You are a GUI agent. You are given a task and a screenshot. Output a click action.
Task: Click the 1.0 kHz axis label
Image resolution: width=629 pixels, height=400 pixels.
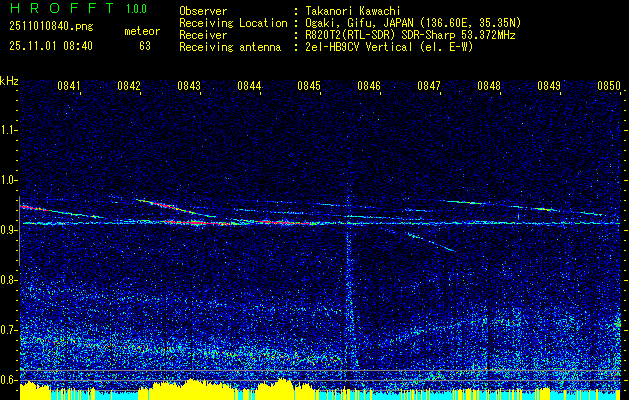pyautogui.click(x=8, y=180)
